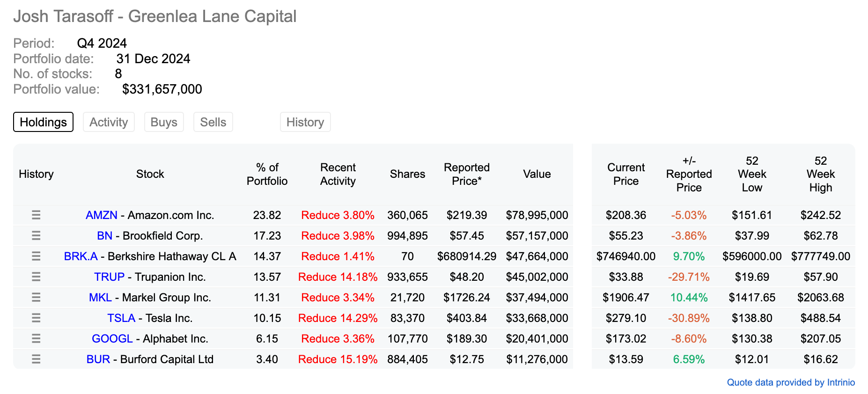Open the TRUP ticker link
Screen dimensions: 868x394
pos(110,277)
